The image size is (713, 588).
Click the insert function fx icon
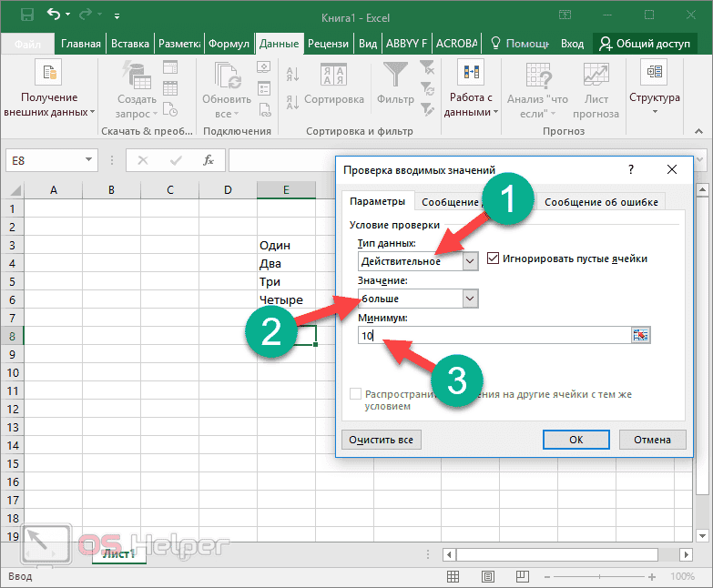pyautogui.click(x=209, y=160)
